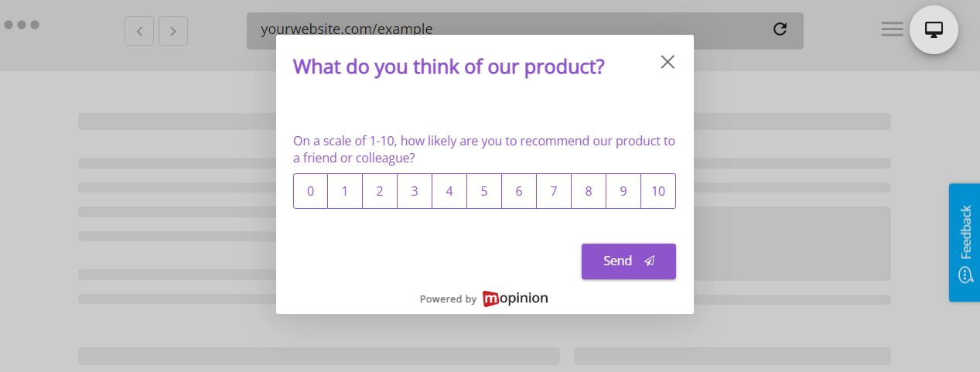Choose 5 on the recommendation scale
Viewport: 980px width, 372px height.
[x=484, y=191]
